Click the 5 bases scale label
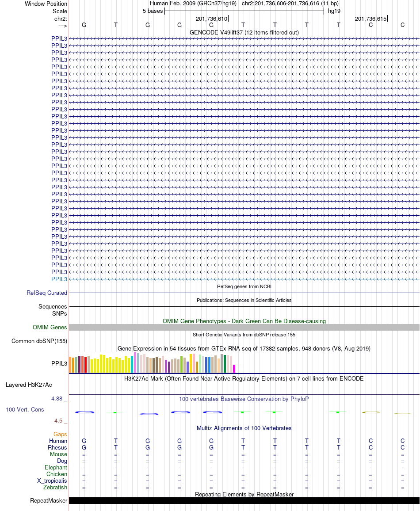Image resolution: width=420 pixels, height=511 pixels. click(x=153, y=11)
